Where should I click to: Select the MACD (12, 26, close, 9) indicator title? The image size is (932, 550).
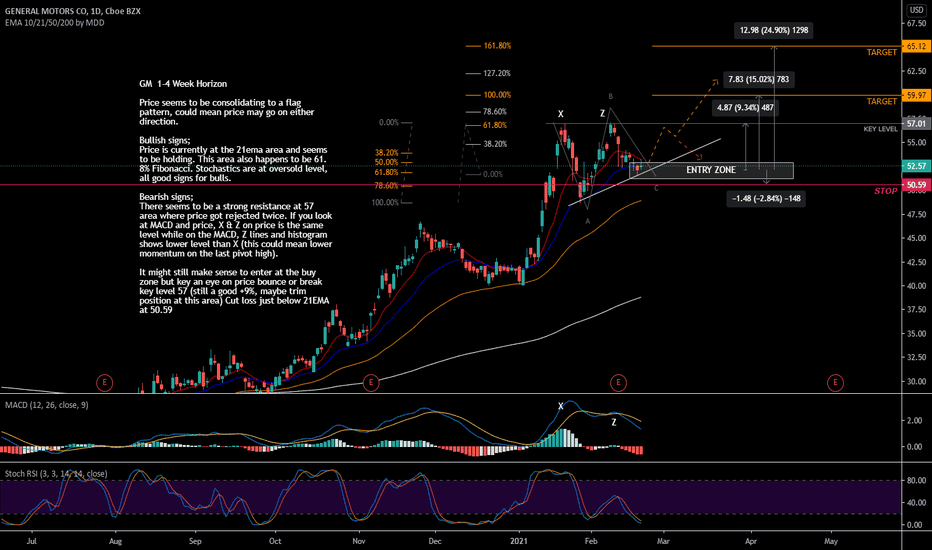47,405
